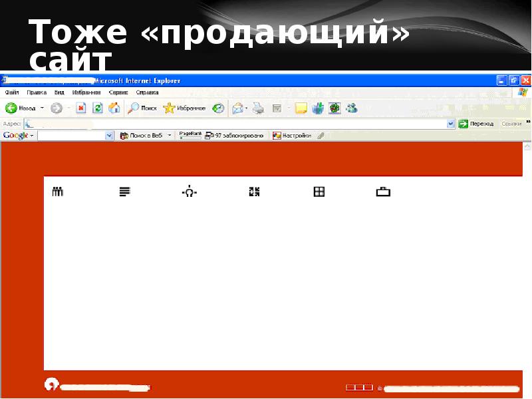Click the Настройки button in Google toolbar

point(292,136)
